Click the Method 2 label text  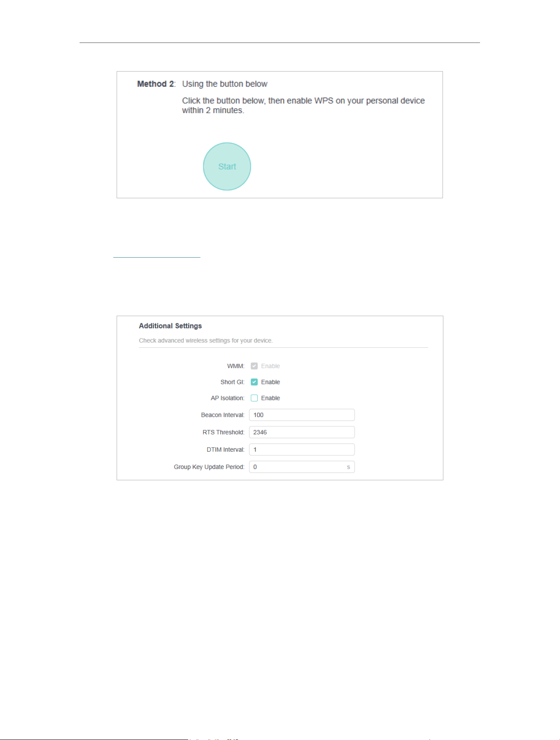coord(156,84)
